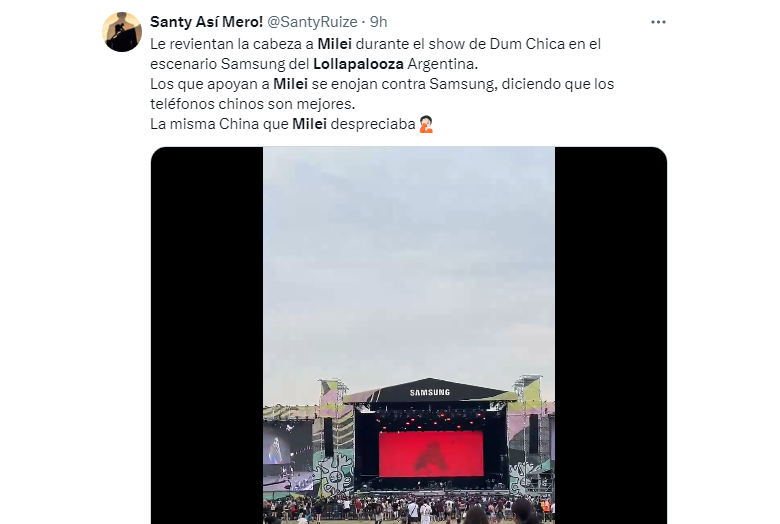The height and width of the screenshot is (524, 780).
Task: Open the @SantyRuize handle link
Action: pyautogui.click(x=312, y=22)
